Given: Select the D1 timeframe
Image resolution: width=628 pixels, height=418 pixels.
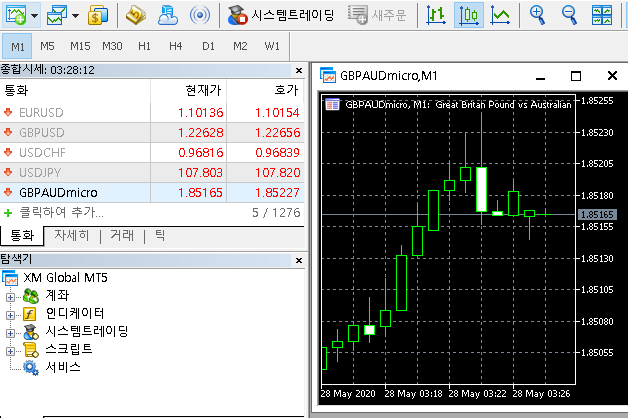Looking at the screenshot, I should [x=208, y=46].
